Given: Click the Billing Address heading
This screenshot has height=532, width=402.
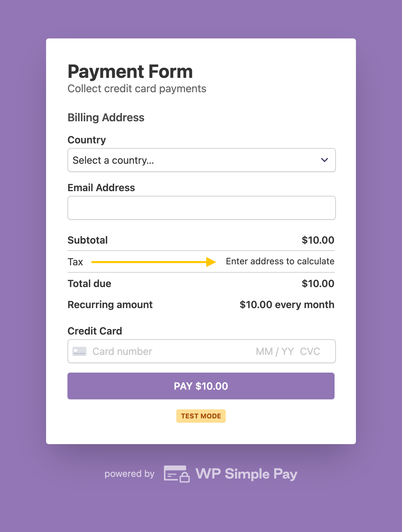Looking at the screenshot, I should tap(106, 117).
